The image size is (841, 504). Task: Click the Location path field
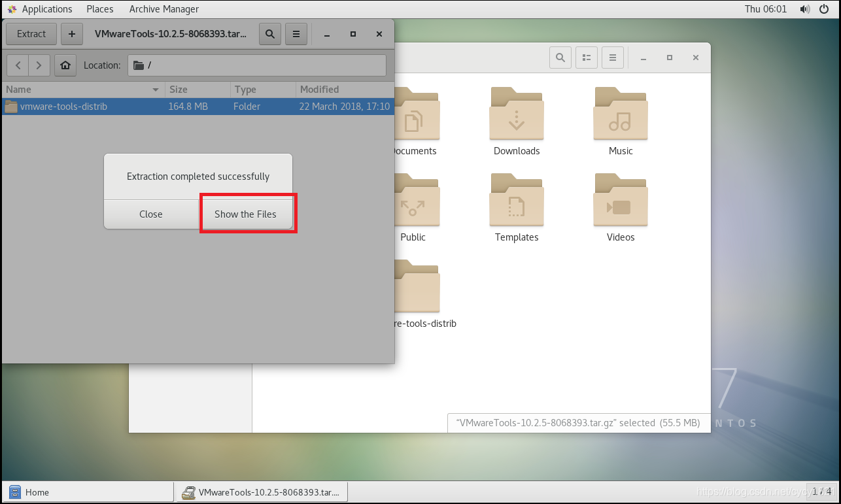[x=256, y=65]
